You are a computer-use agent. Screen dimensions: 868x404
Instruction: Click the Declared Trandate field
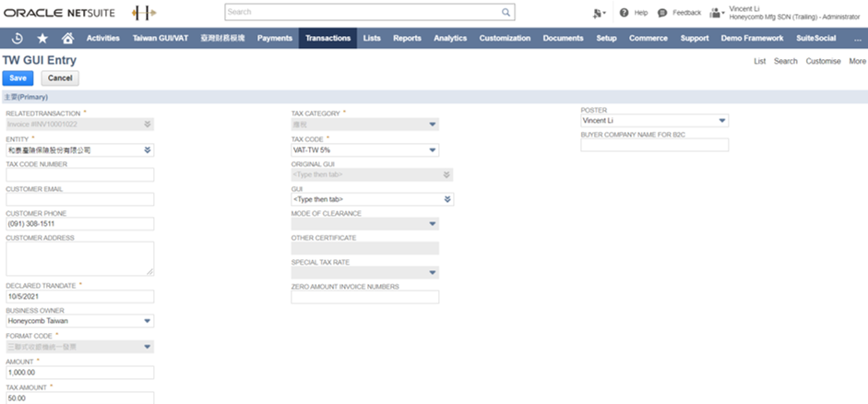pos(79,297)
